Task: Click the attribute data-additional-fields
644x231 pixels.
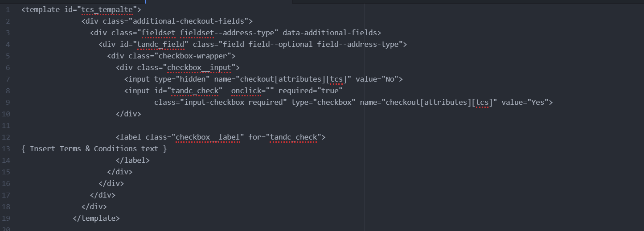Action: click(330, 33)
